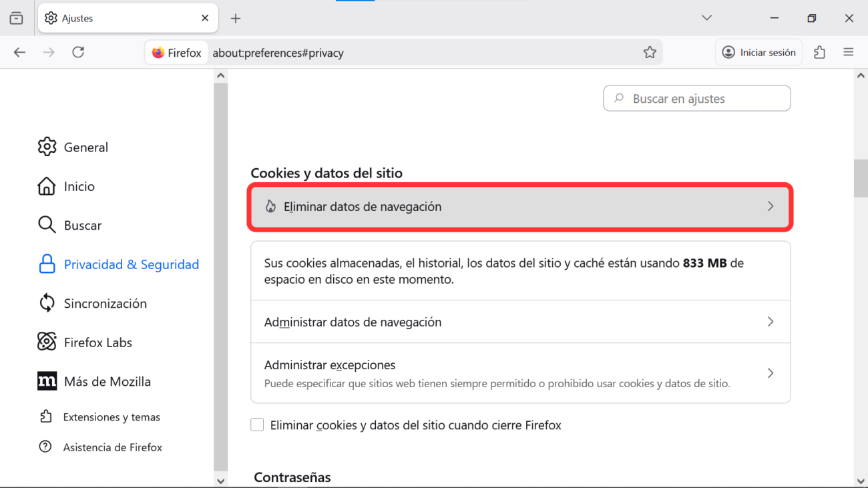The image size is (868, 488).
Task: Click Iniciar sesión button
Action: [x=759, y=53]
